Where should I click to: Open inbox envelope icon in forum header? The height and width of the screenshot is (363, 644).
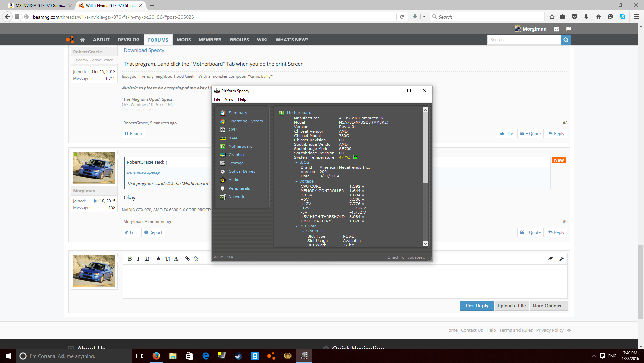point(556,29)
